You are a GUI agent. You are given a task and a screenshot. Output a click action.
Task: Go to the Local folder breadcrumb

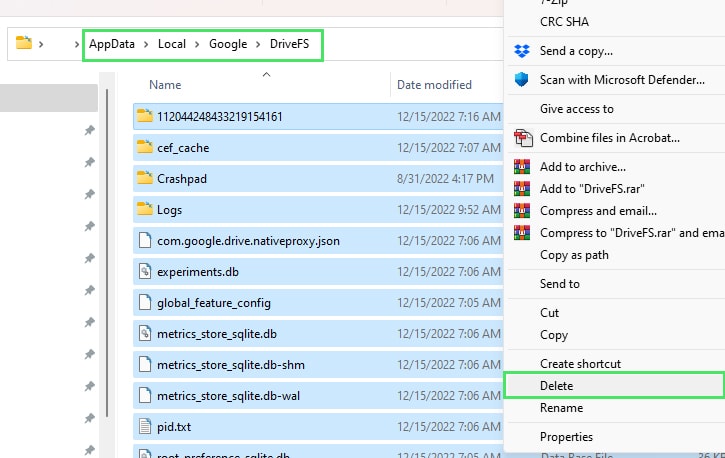click(x=172, y=44)
